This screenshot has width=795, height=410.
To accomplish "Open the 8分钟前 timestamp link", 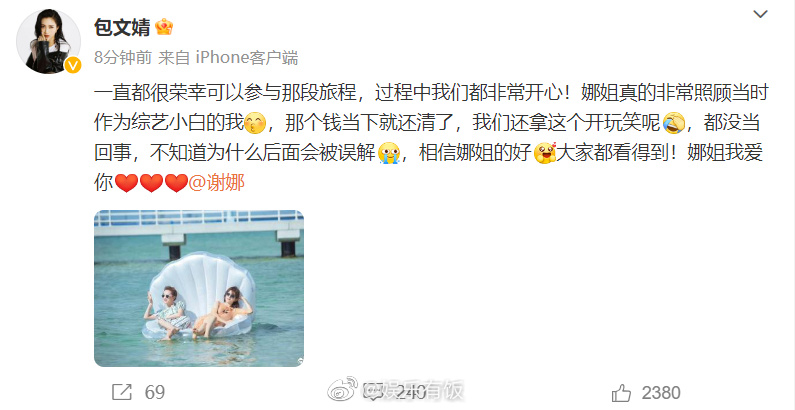I will coord(123,58).
